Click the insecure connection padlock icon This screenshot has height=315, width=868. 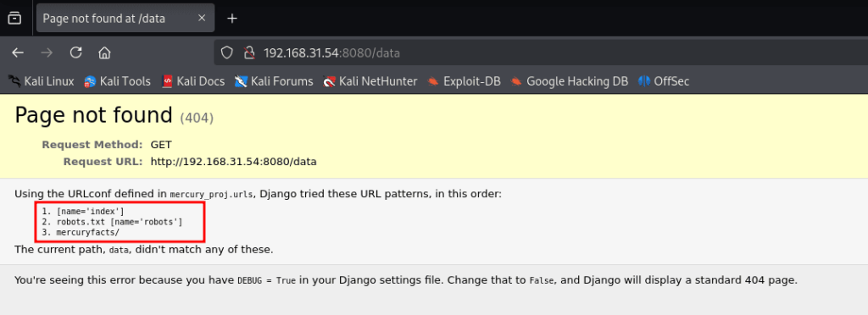tap(250, 53)
